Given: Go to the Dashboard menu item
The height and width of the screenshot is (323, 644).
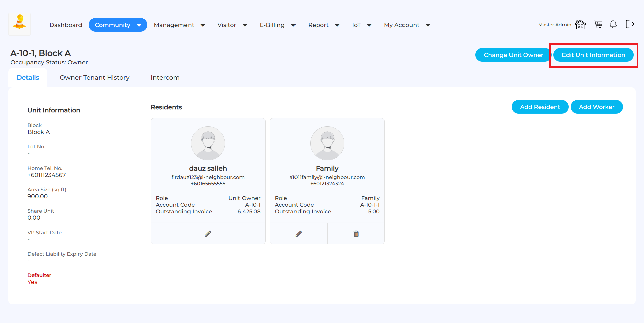Looking at the screenshot, I should tap(66, 25).
